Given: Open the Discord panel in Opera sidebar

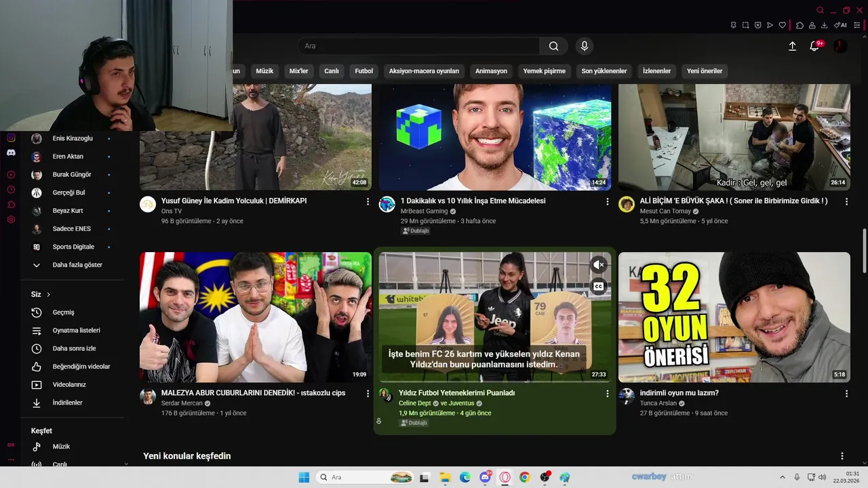Looking at the screenshot, I should (11, 153).
